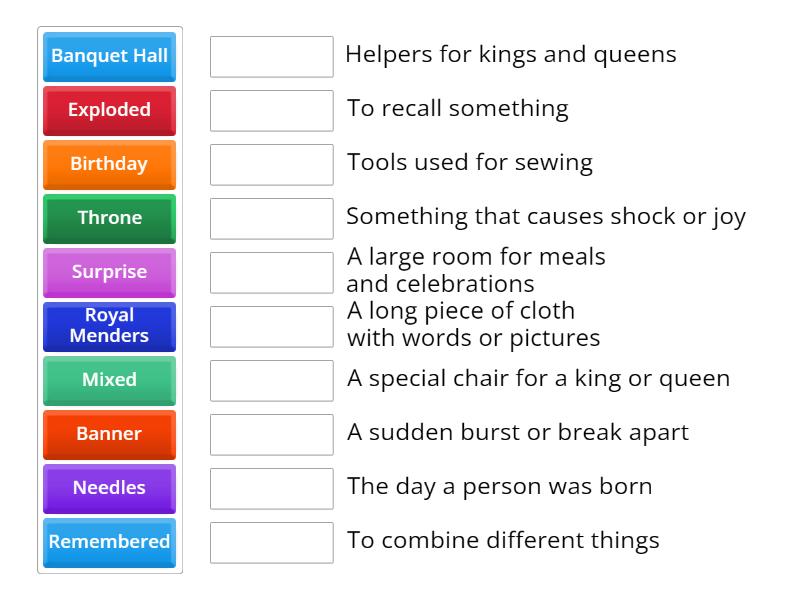This screenshot has width=800, height=600.
Task: Select the green Throne tile
Action: (x=109, y=218)
